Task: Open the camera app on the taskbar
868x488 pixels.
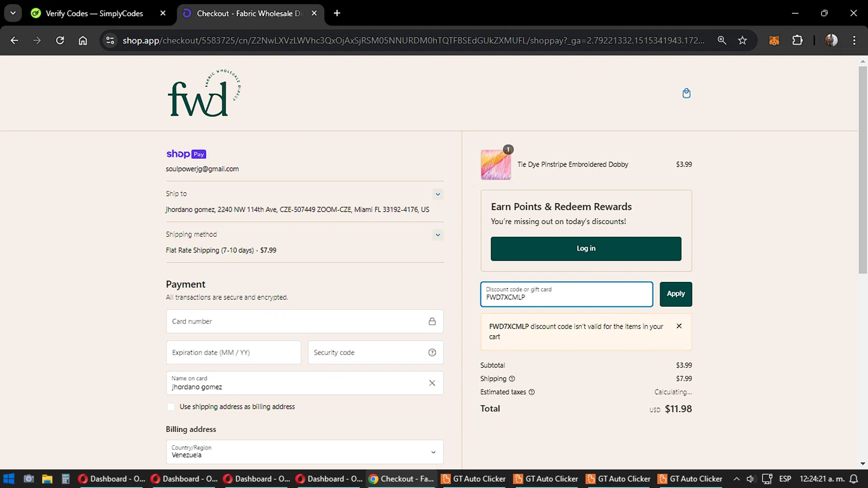Action: [28, 479]
